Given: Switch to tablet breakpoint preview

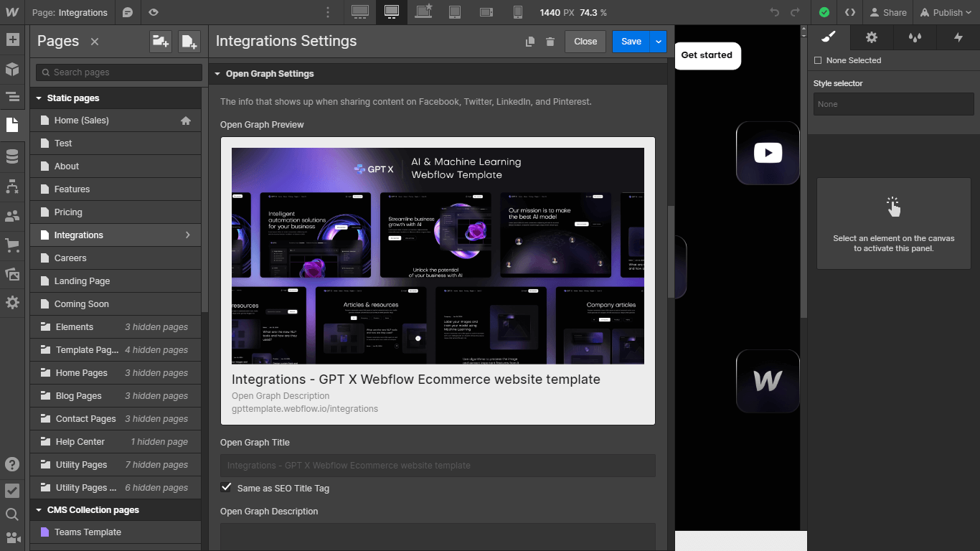Looking at the screenshot, I should click(455, 12).
